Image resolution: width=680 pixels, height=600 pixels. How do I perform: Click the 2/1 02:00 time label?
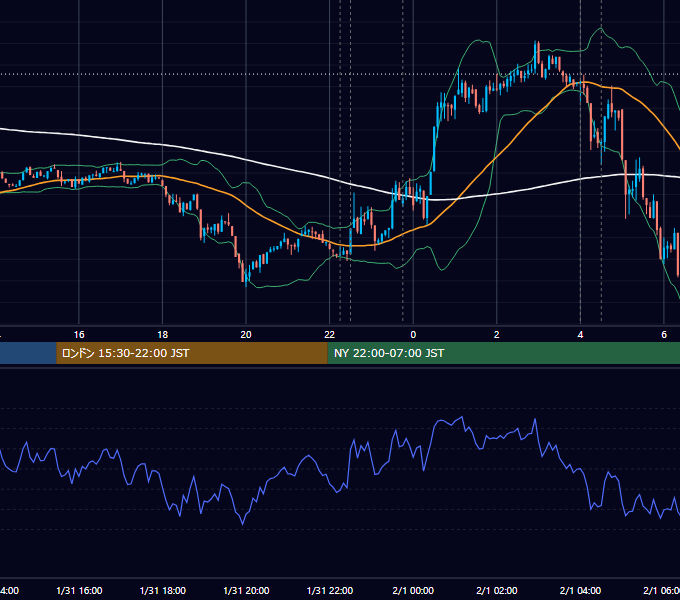tap(497, 590)
